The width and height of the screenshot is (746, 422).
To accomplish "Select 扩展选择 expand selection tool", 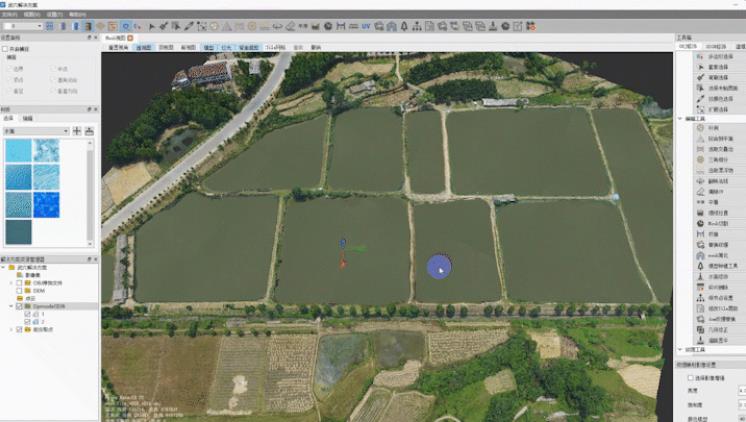I will click(x=713, y=109).
